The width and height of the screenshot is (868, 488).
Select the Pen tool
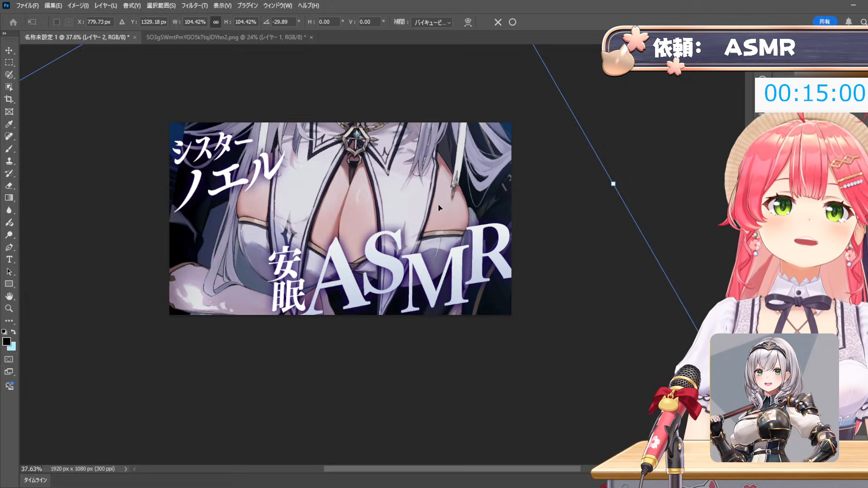(x=9, y=247)
